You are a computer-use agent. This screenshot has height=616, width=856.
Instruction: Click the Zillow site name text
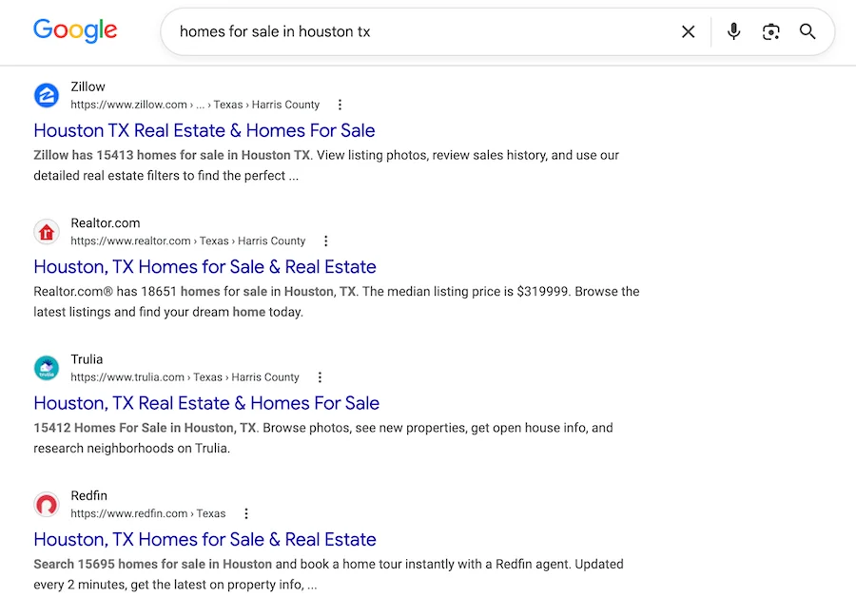coord(88,87)
